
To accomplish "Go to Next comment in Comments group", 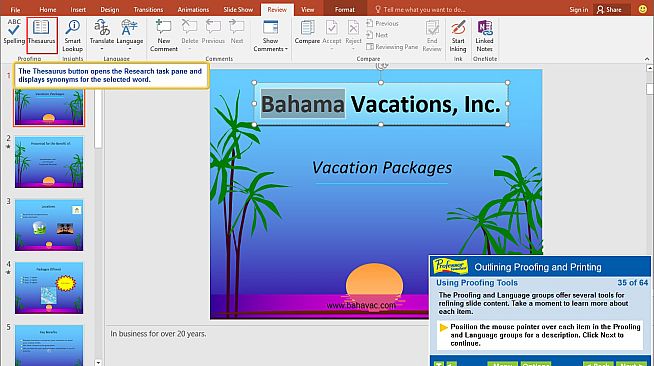I will pyautogui.click(x=237, y=32).
